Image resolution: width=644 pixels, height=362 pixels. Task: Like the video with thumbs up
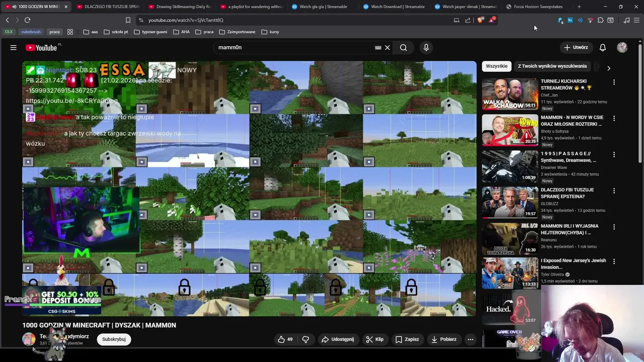tap(285, 339)
